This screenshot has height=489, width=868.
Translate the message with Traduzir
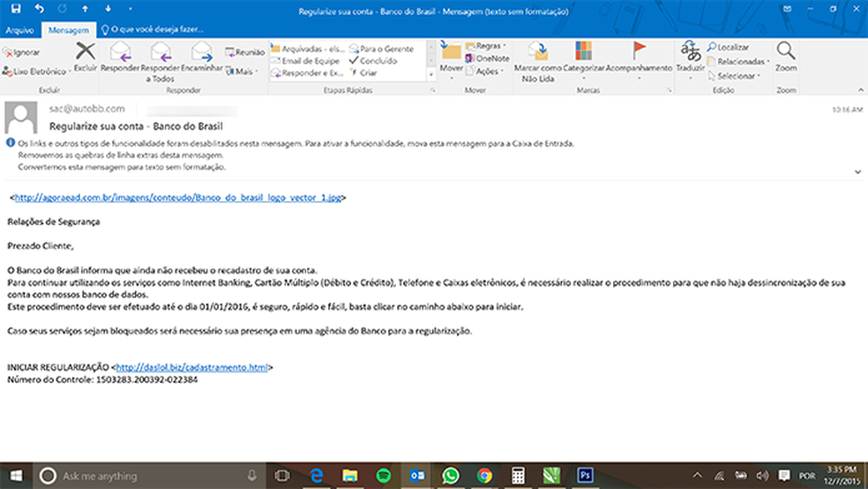(x=691, y=60)
